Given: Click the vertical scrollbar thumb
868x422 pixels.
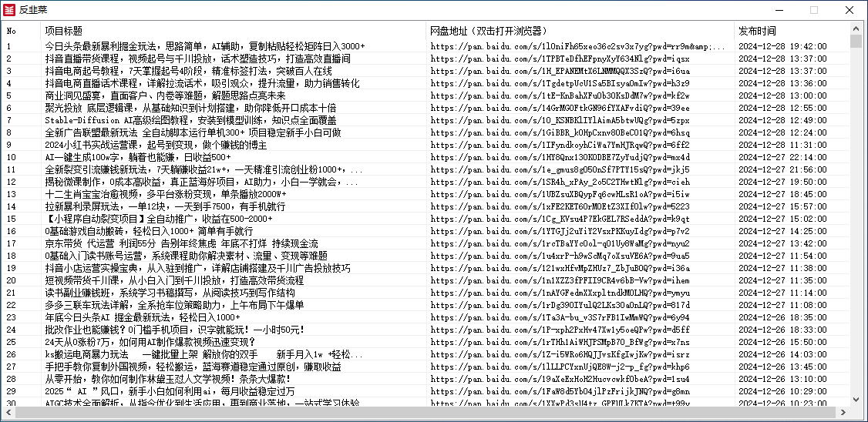Looking at the screenshot, I should point(855,42).
